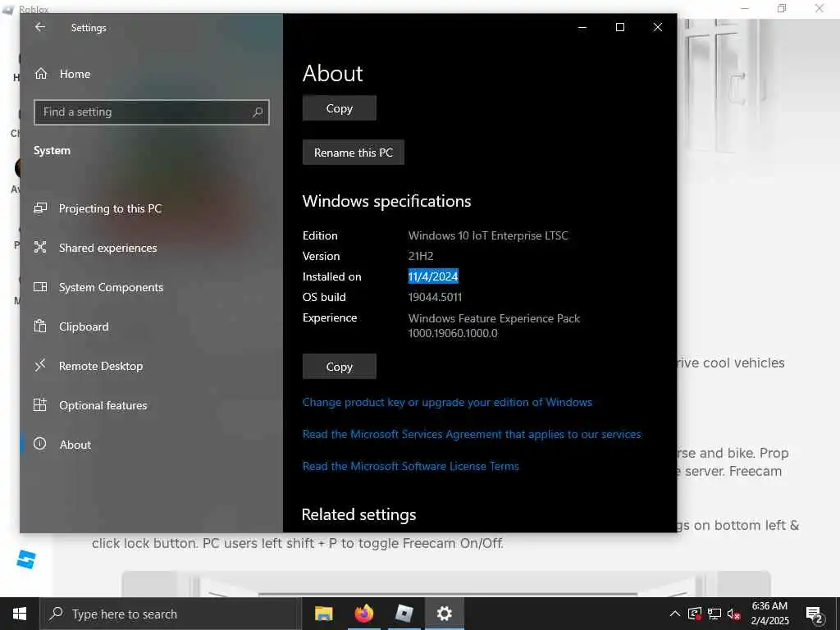Open Shared experiences settings
This screenshot has height=630, width=840.
(x=107, y=248)
